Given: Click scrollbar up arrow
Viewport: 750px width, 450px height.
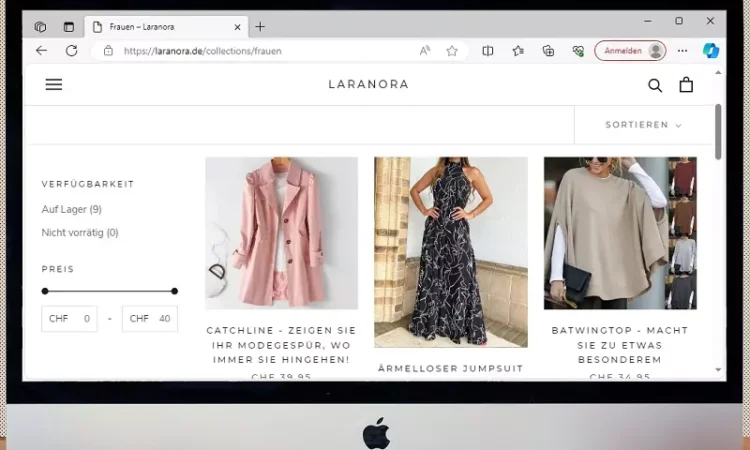Looking at the screenshot, I should point(718,72).
